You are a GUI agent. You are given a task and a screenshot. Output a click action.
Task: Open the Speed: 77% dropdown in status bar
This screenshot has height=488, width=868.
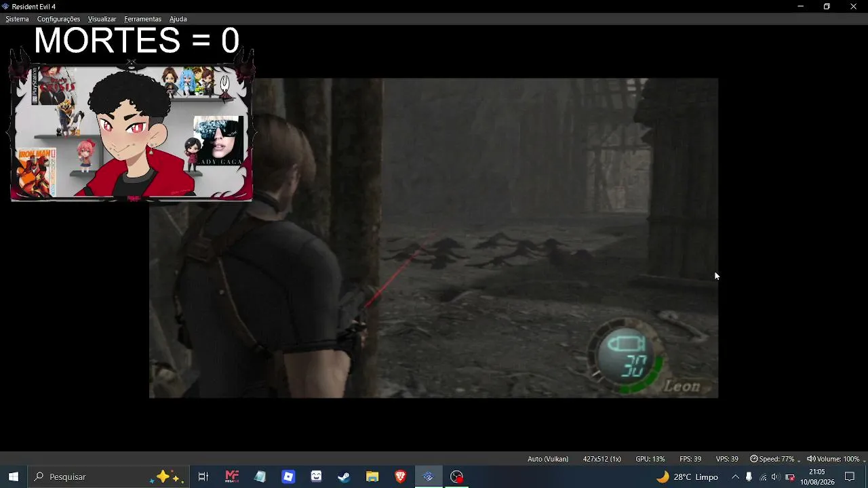[x=774, y=459]
